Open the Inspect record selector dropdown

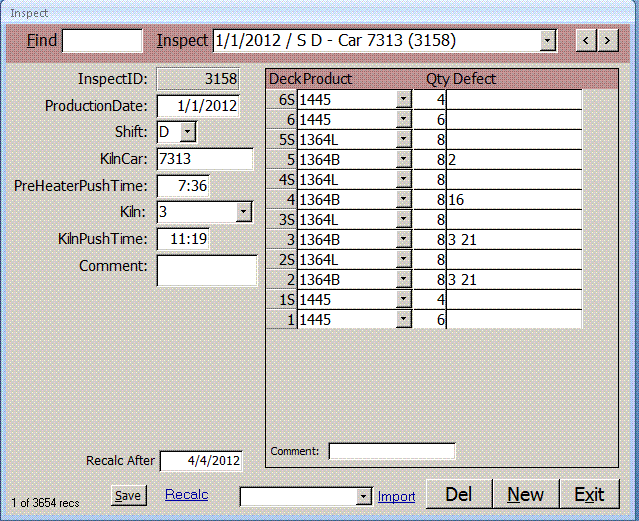tap(547, 40)
